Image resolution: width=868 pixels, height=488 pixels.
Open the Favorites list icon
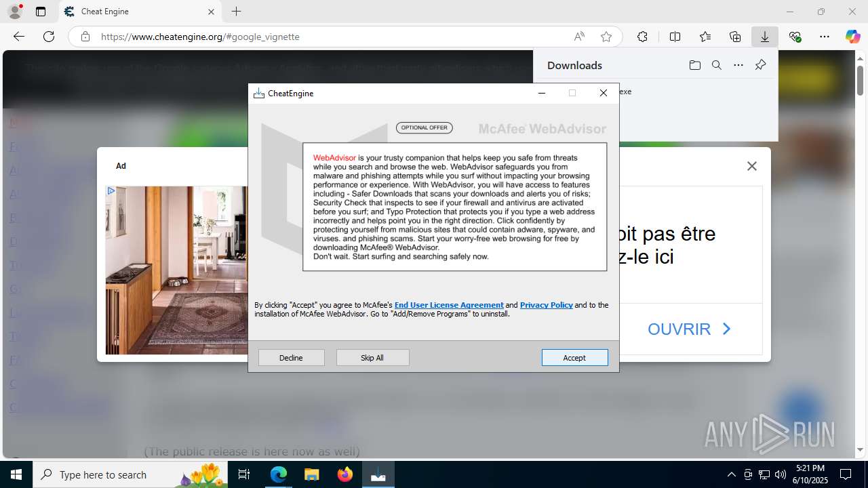(x=705, y=37)
